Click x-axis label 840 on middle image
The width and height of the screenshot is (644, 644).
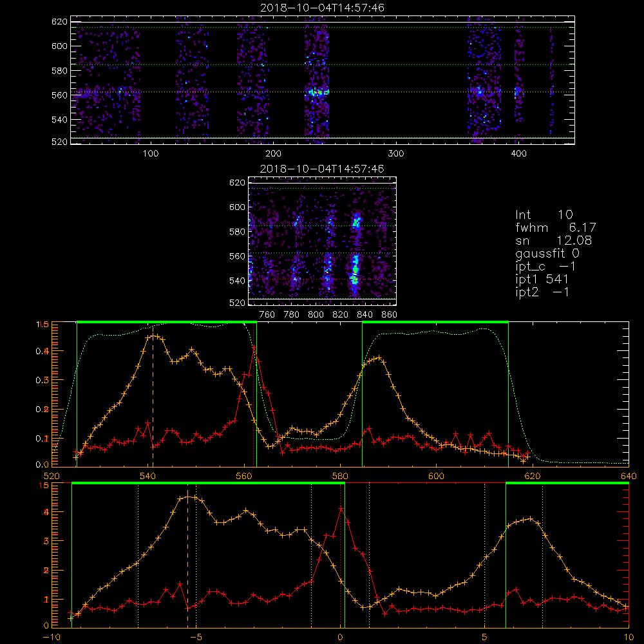pyautogui.click(x=365, y=315)
